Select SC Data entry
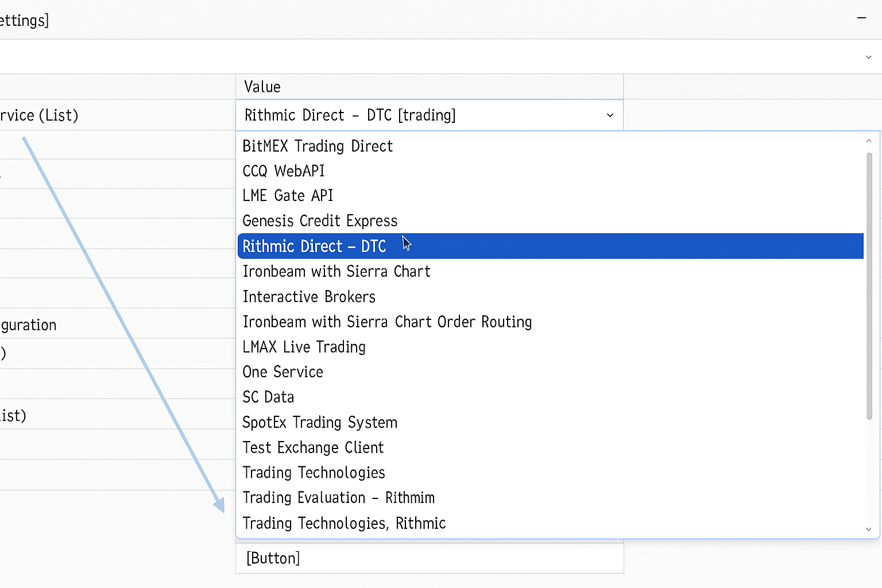Screen dimensions: 882x588 click(550, 397)
